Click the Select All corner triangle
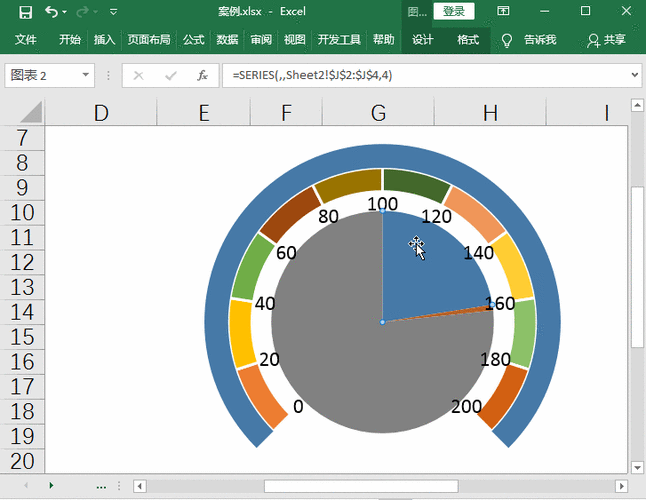This screenshot has width=646, height=500. [31, 112]
